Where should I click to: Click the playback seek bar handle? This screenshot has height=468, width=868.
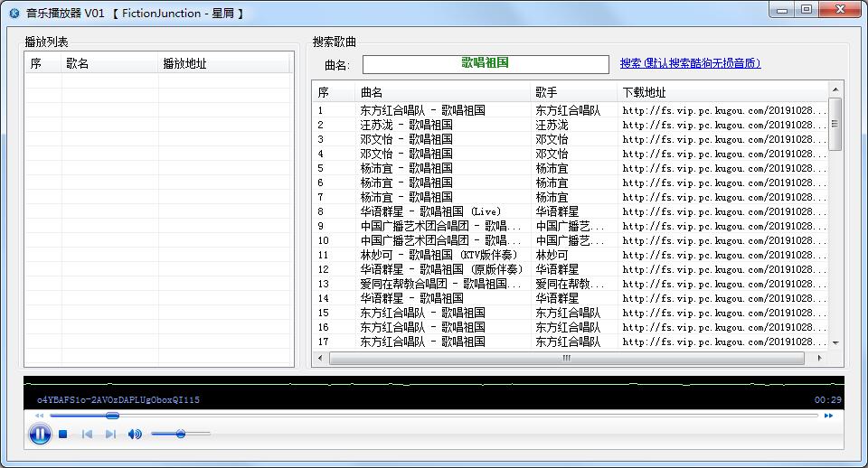pos(112,416)
